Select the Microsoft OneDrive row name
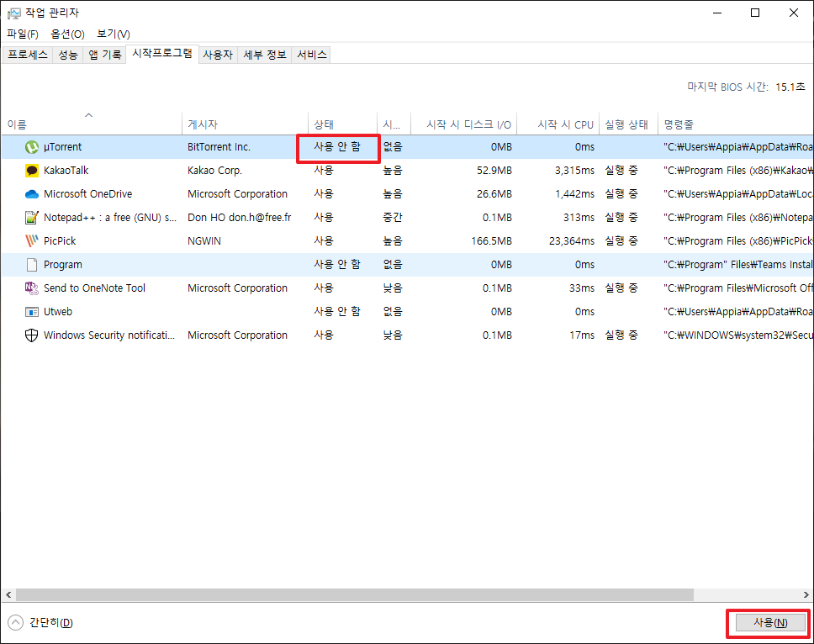The image size is (814, 644). pyautogui.click(x=87, y=194)
